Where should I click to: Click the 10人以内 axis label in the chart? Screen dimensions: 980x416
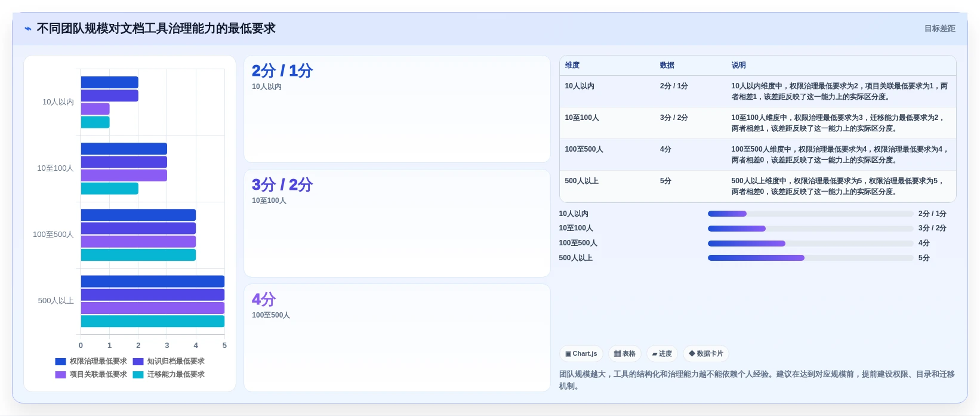tap(58, 102)
